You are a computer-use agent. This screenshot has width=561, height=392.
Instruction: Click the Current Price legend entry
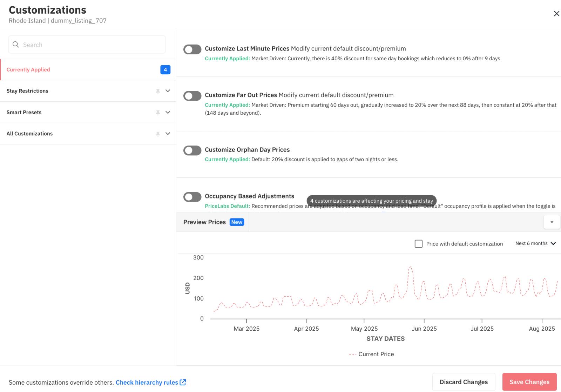coord(372,354)
